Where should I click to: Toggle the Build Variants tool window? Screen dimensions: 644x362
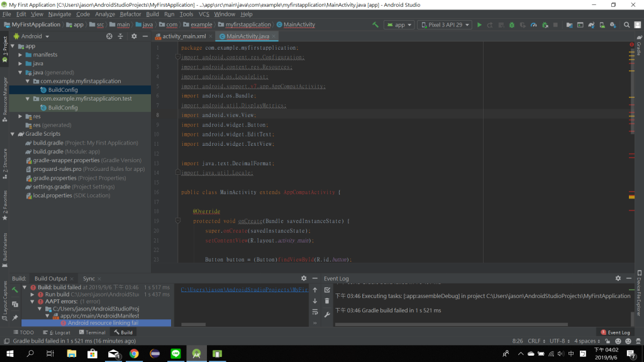point(5,250)
